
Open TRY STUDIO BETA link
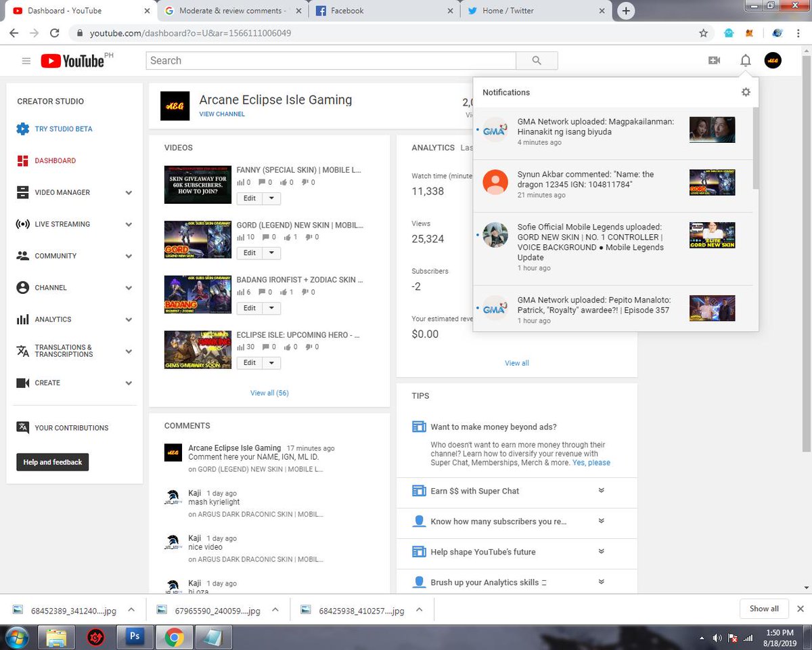[64, 129]
